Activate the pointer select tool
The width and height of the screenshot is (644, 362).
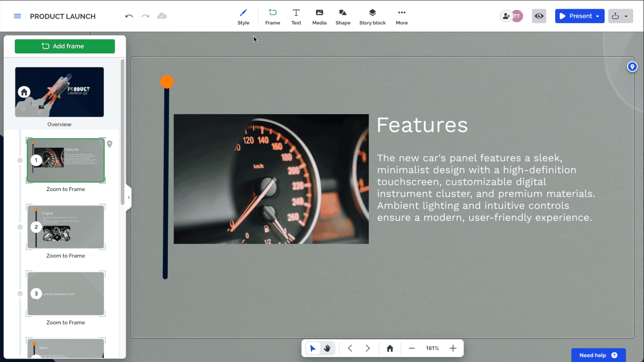pyautogui.click(x=313, y=348)
